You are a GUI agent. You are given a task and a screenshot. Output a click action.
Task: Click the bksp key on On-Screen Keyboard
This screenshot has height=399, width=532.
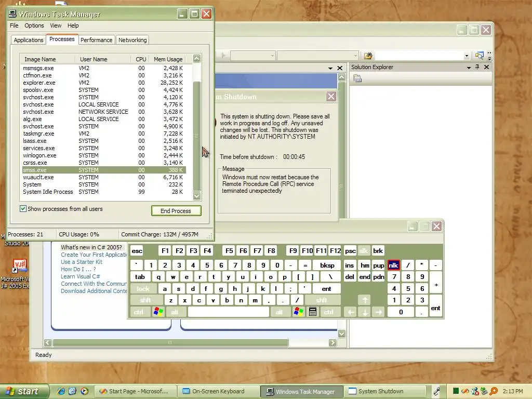327,265
